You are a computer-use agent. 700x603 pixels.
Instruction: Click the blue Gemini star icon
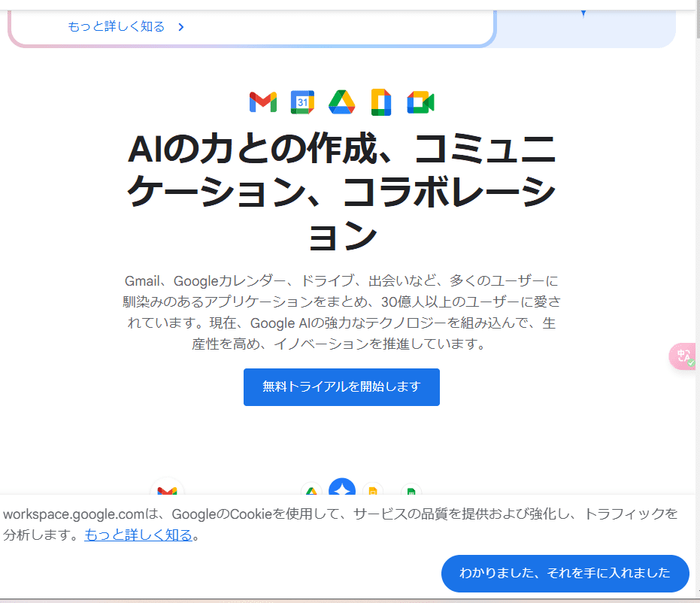pyautogui.click(x=342, y=487)
